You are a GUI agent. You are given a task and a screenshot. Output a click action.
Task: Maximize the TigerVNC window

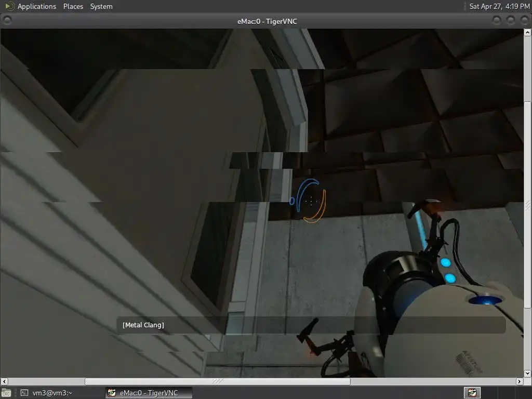511,21
